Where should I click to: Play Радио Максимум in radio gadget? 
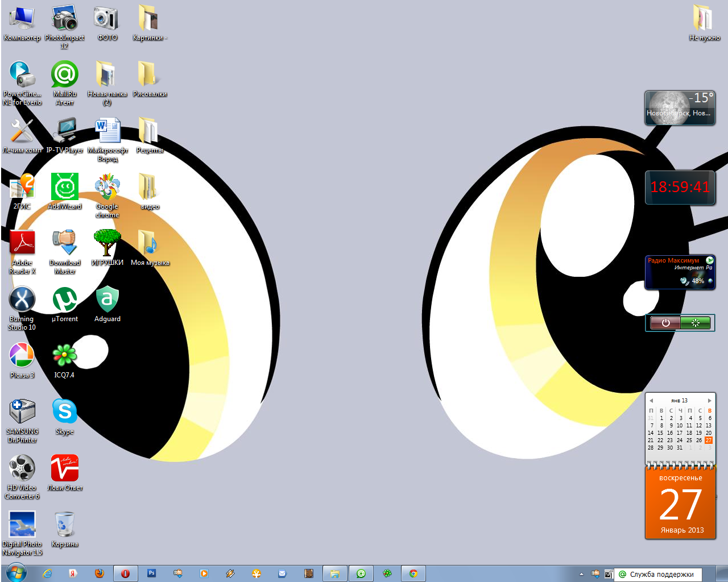709,260
